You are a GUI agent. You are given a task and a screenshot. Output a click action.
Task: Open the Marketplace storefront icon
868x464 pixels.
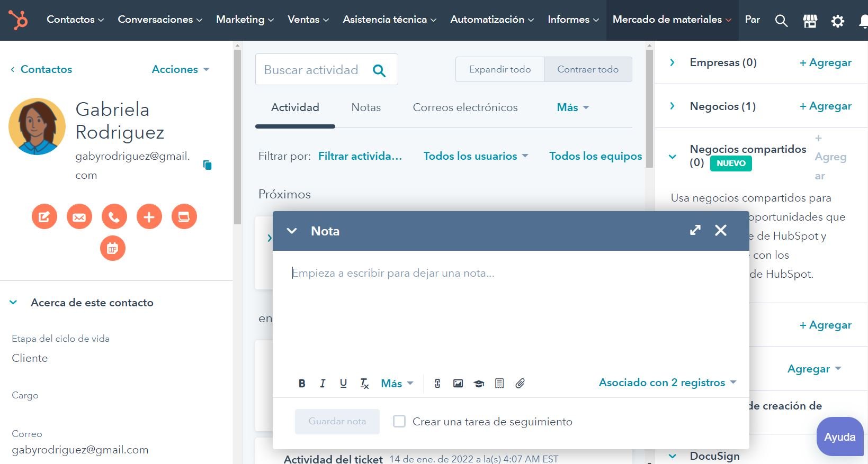click(x=810, y=21)
